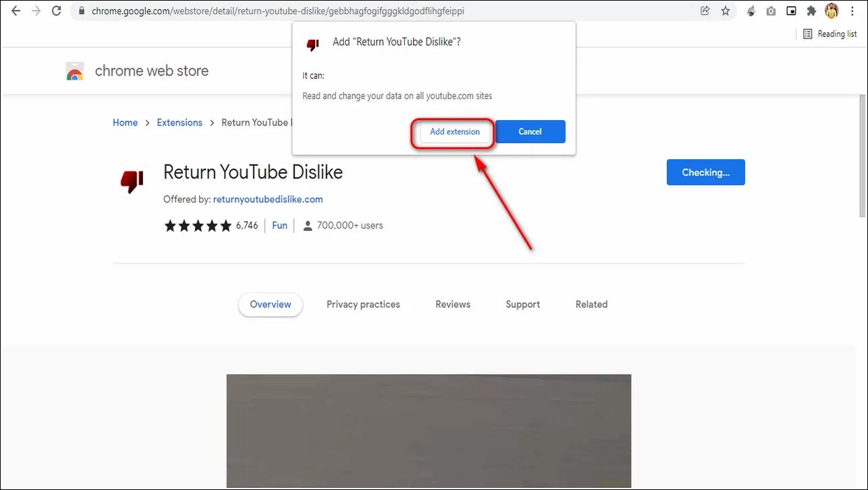Click the padlock site info icon
Viewport: 868px width, 490px height.
point(81,11)
